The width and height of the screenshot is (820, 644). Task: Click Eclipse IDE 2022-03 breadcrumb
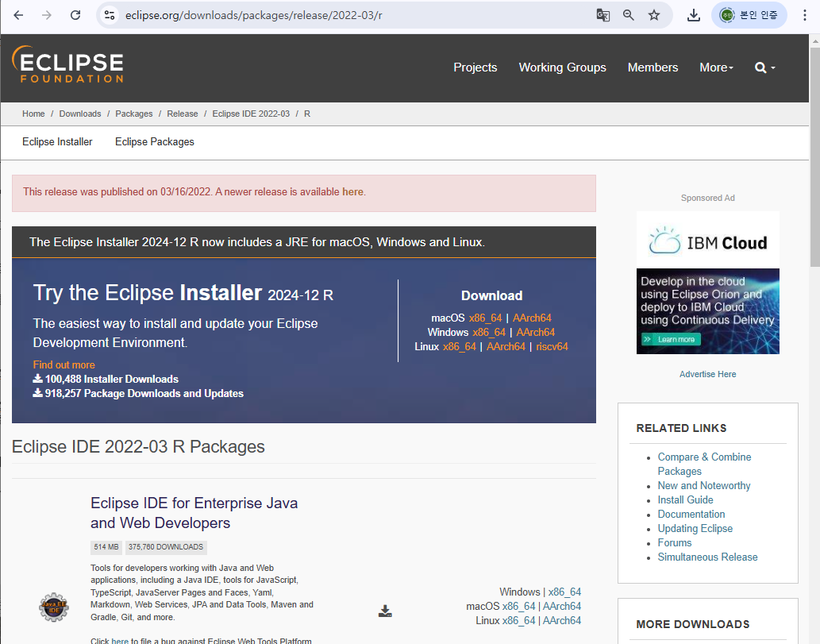point(251,114)
